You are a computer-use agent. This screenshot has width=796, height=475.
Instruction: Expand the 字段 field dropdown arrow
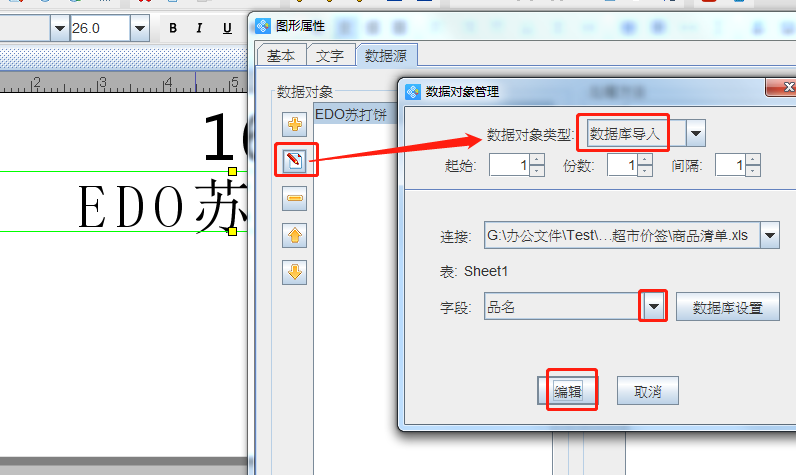coord(653,307)
